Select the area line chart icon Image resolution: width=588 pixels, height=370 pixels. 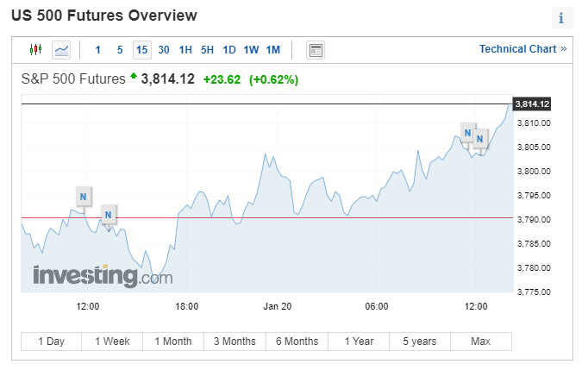61,50
